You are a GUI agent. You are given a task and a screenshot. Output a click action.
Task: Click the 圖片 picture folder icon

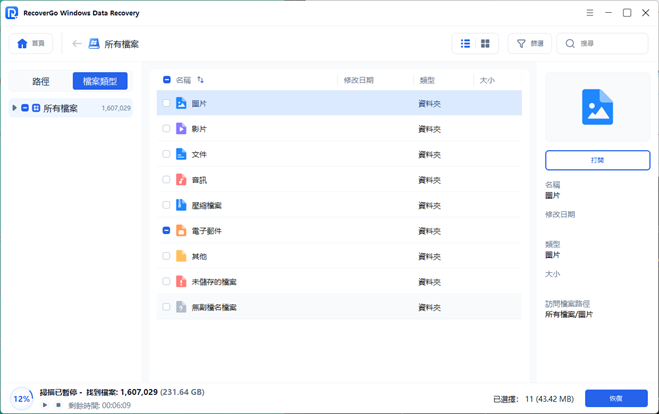pos(181,103)
